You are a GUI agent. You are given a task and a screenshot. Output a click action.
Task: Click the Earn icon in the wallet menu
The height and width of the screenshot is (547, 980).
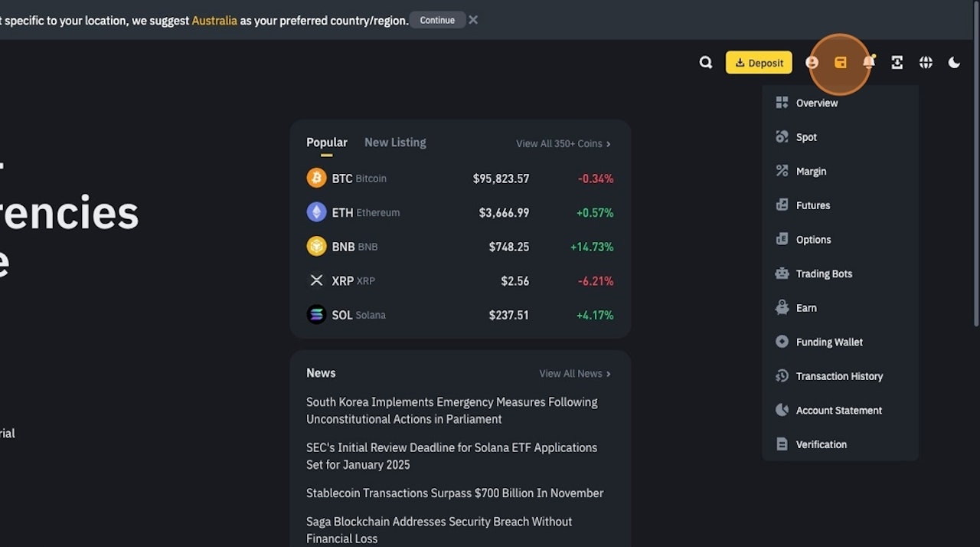[x=781, y=307]
